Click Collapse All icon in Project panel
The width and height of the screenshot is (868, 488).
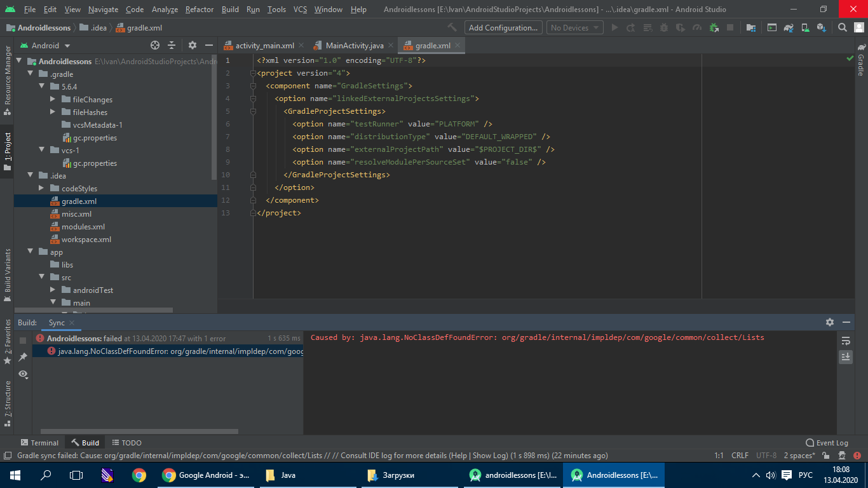[172, 45]
